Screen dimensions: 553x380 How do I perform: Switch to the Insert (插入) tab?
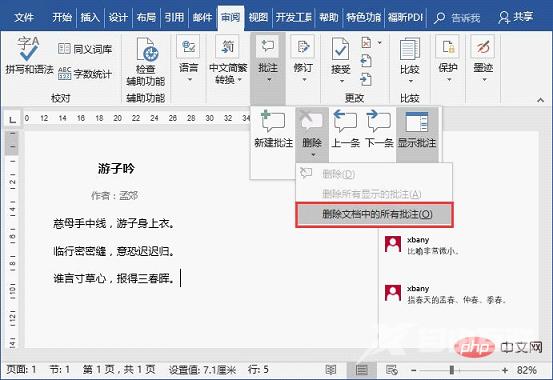[x=90, y=17]
